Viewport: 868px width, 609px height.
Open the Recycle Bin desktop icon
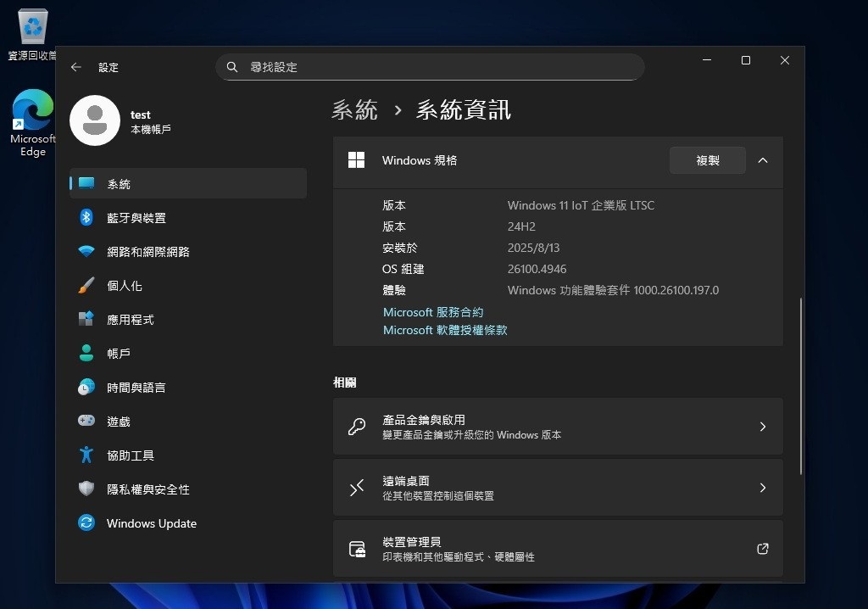33,35
